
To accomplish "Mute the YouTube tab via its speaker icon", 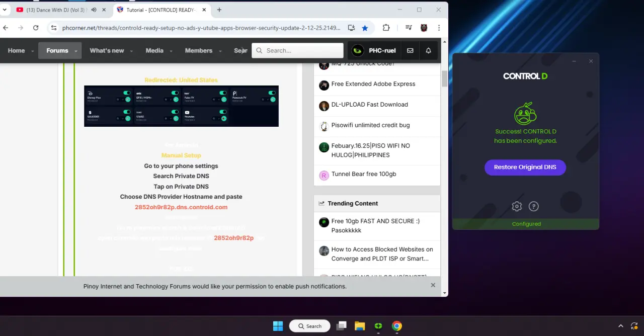I will (94, 10).
